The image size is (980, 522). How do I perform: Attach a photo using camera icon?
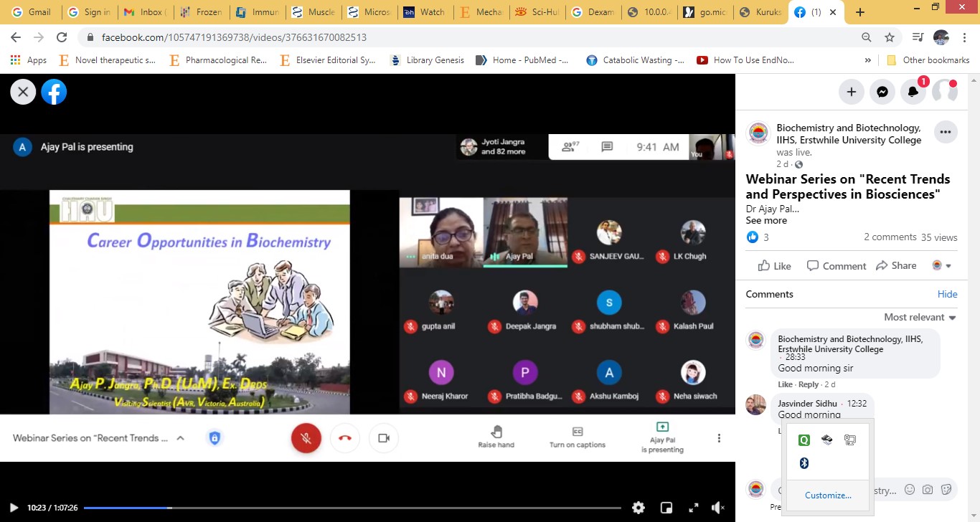[x=928, y=490]
